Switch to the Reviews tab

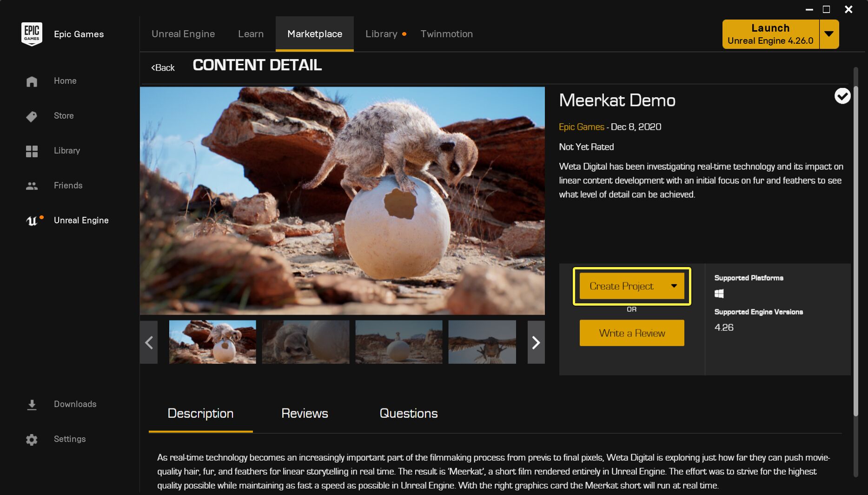[x=304, y=413]
